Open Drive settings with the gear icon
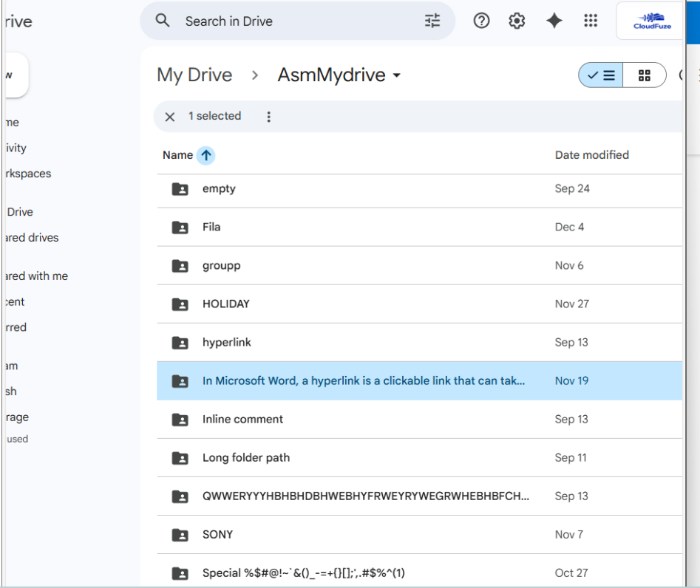The image size is (700, 588). click(x=516, y=21)
